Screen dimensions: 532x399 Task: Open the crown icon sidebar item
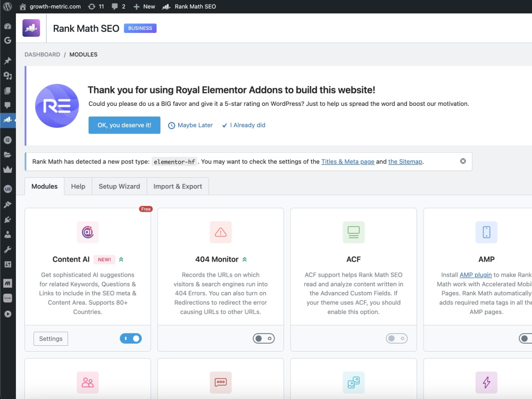(7, 169)
